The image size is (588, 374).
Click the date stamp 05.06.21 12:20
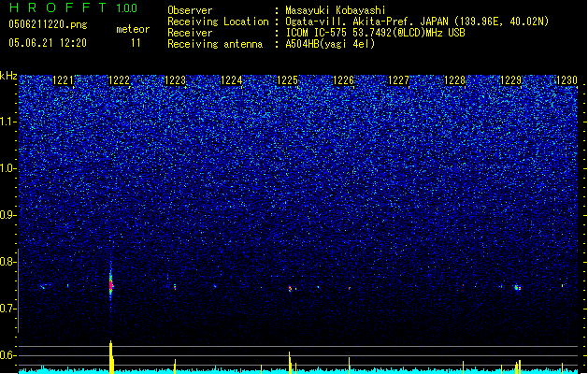coord(48,43)
